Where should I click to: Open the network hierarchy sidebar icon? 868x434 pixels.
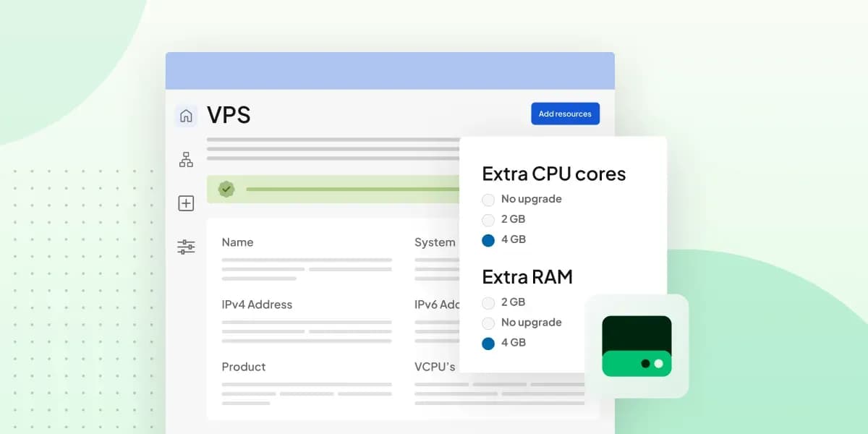186,160
